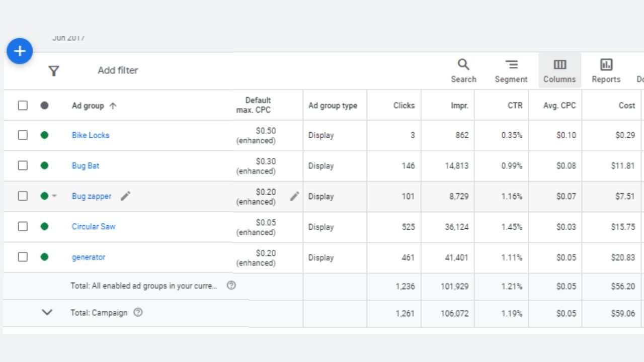This screenshot has width=644, height=362.
Task: Open the Bug Bat ad group
Action: tap(86, 166)
